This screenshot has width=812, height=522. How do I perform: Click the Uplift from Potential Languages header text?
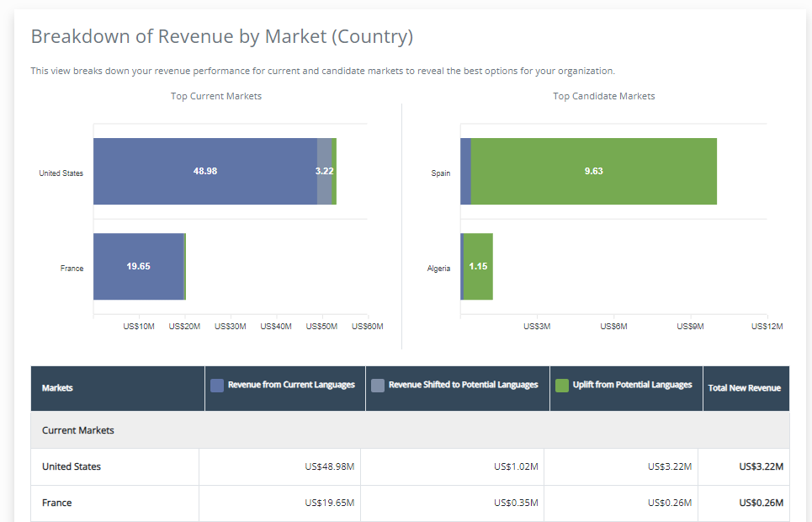pos(632,385)
